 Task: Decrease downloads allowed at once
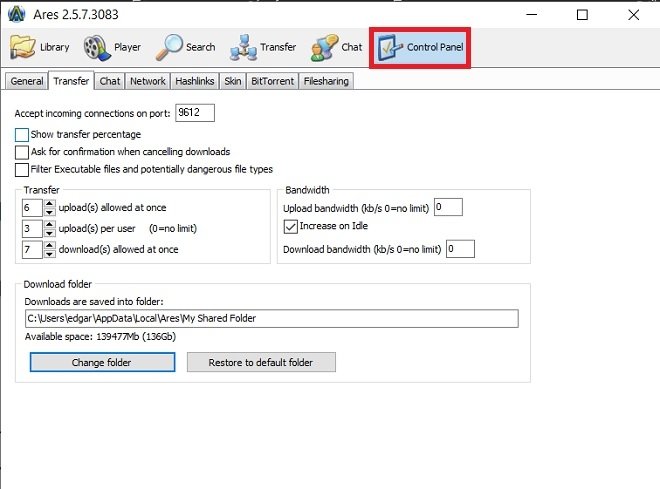pos(49,254)
